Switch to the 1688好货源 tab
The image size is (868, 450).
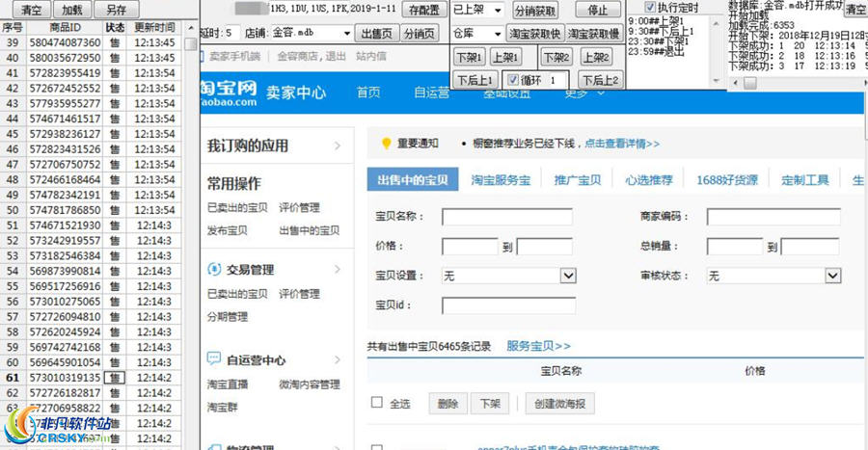pos(727,179)
